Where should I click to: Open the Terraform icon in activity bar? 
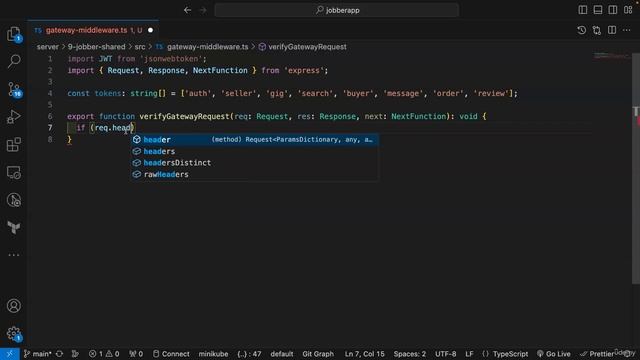[13, 227]
